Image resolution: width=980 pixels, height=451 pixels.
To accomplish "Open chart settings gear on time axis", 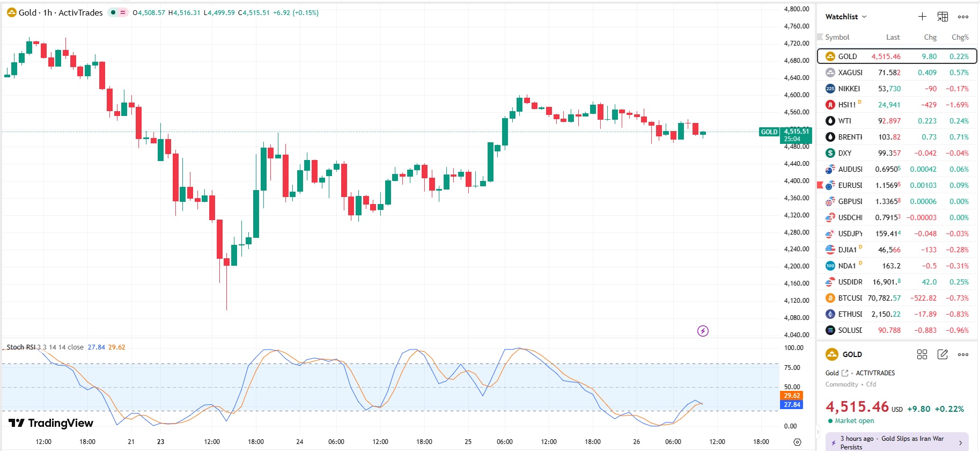I will point(797,442).
